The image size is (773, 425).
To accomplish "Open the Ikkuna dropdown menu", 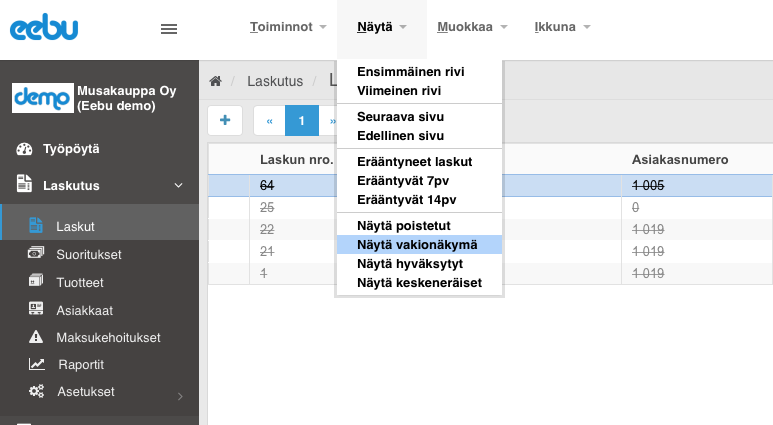I will click(x=562, y=27).
